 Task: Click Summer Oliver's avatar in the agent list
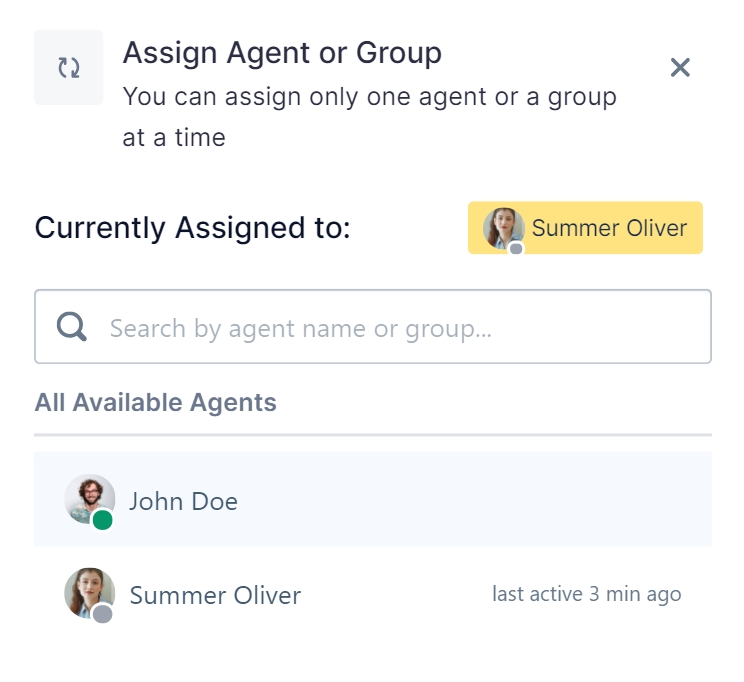[x=89, y=593]
